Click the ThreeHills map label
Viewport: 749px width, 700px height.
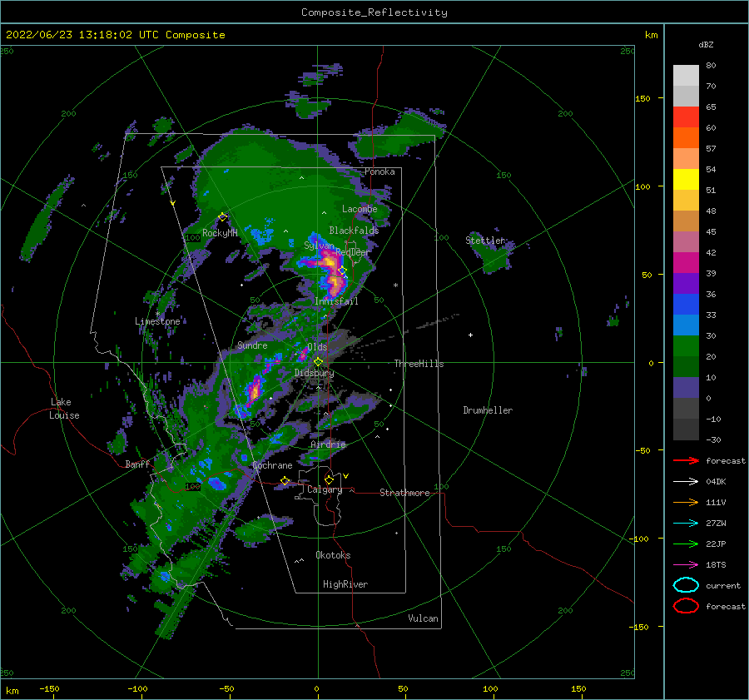419,364
